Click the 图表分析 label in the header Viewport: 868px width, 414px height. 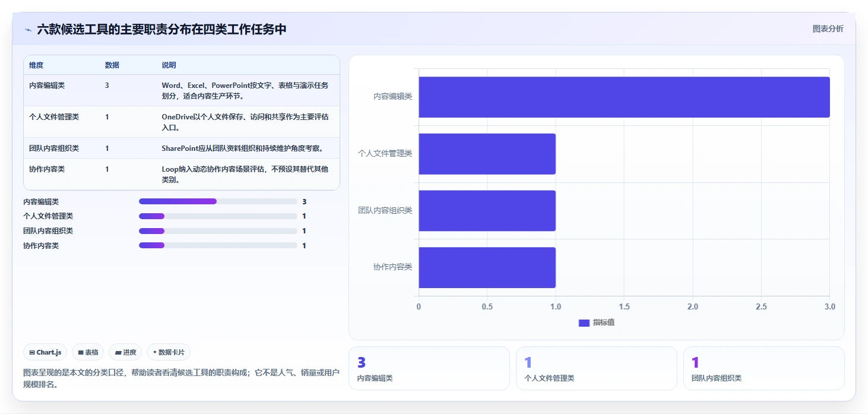pyautogui.click(x=828, y=29)
